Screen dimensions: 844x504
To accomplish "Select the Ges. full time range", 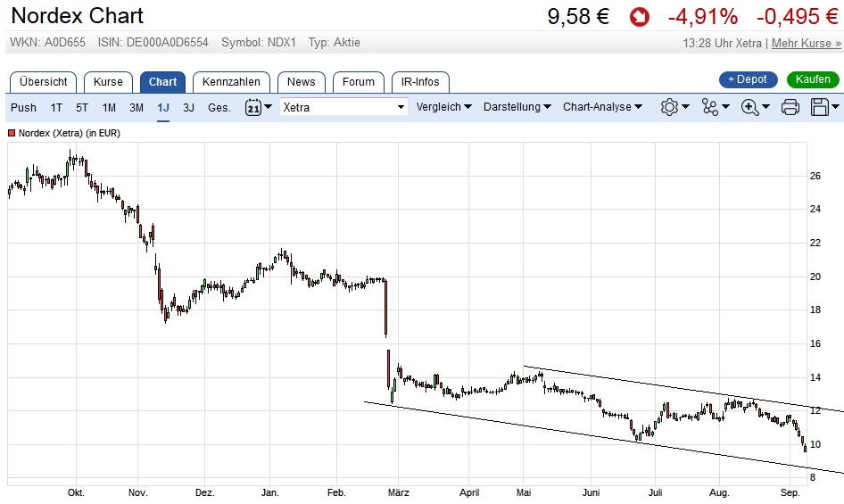I will 219,108.
